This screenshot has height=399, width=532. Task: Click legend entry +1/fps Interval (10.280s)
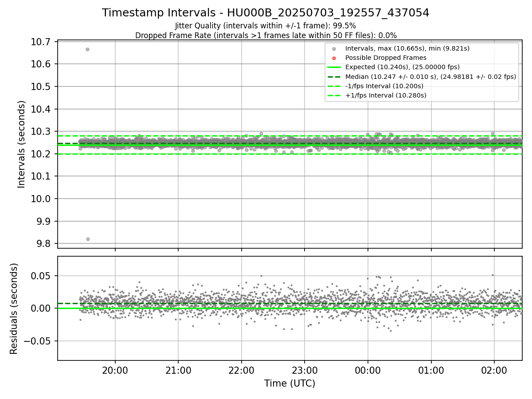coord(386,95)
